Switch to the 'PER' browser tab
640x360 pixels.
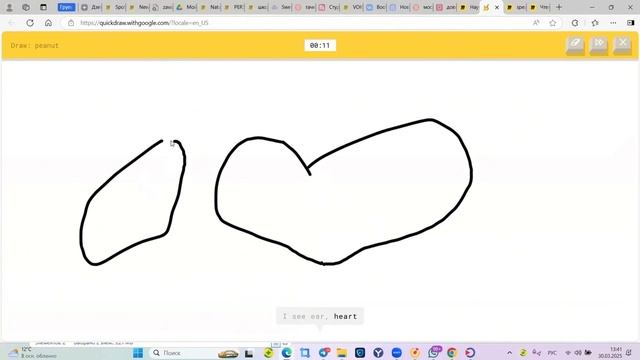click(x=234, y=7)
